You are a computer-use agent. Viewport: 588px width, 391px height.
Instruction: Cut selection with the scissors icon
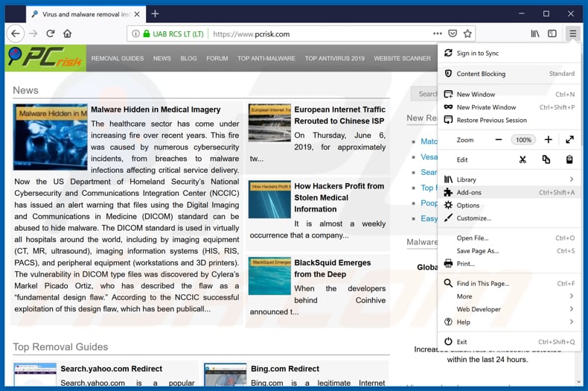(523, 159)
